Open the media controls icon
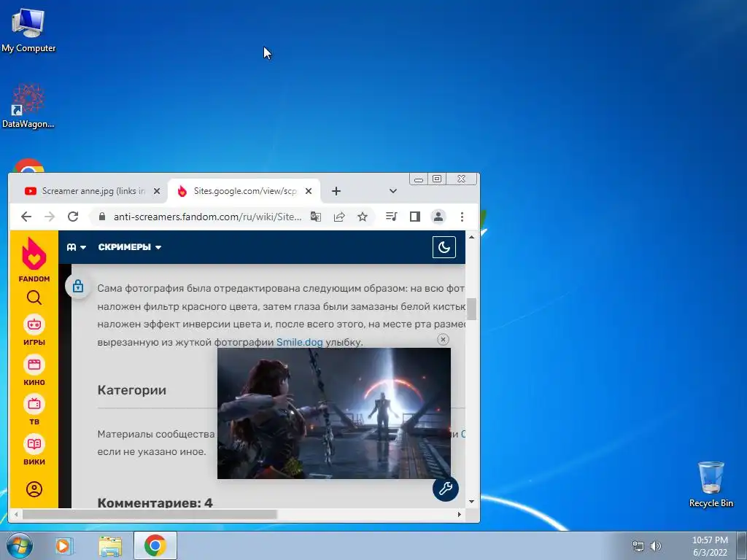The width and height of the screenshot is (747, 560). 391,217
